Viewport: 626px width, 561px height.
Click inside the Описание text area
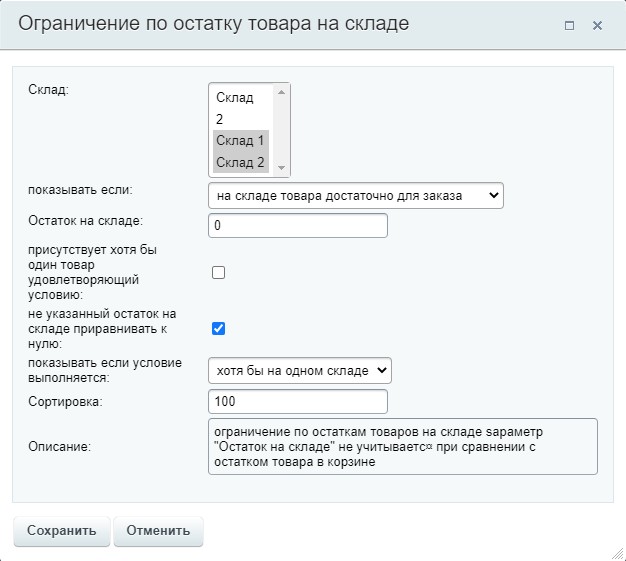[x=400, y=446]
